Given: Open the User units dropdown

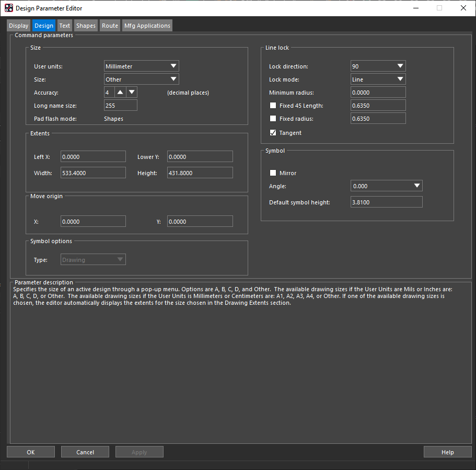Looking at the screenshot, I should [x=142, y=66].
